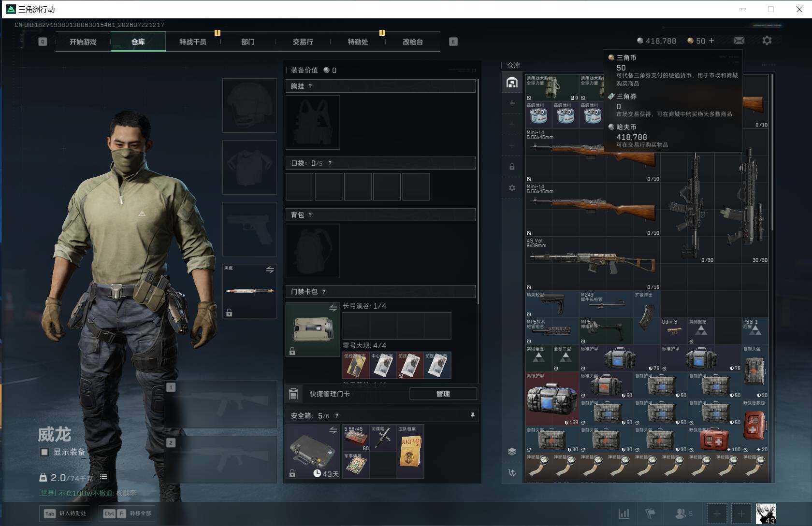Switch to the 交易行 tab
812x526 pixels.
coord(303,42)
